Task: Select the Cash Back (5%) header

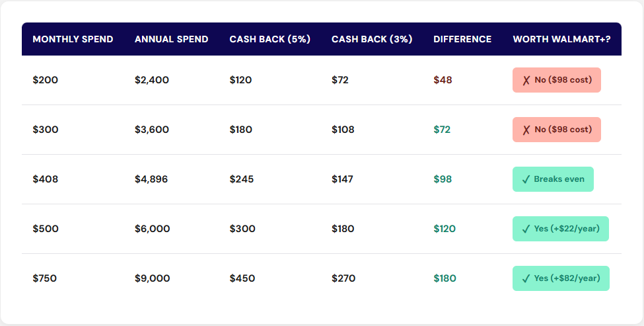Action: 269,39
